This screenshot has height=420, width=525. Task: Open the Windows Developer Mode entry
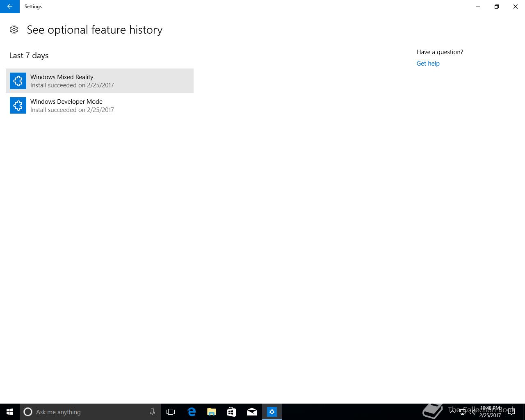click(100, 105)
